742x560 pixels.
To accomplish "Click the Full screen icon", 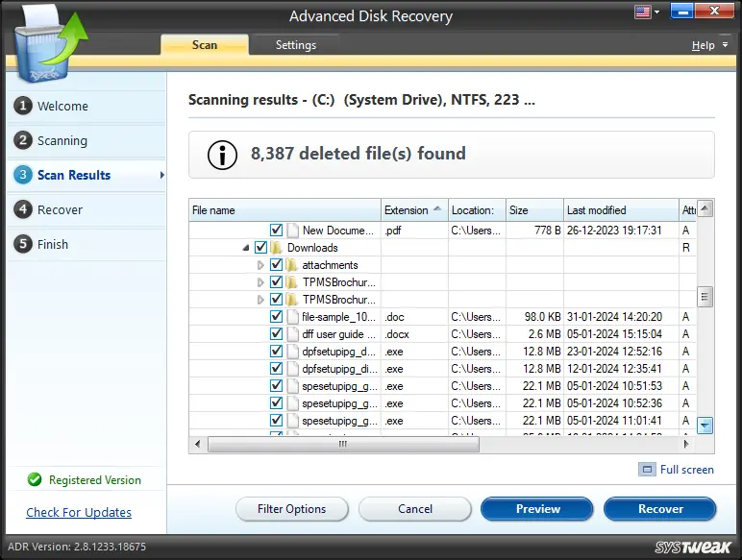I will (647, 470).
